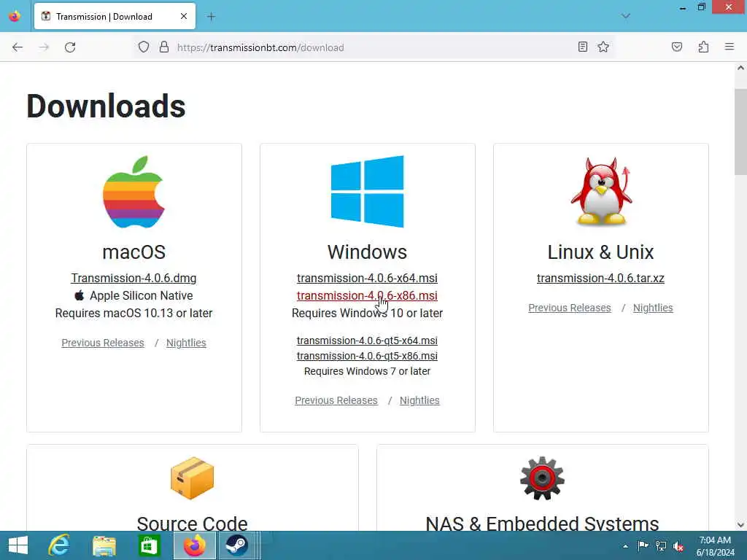Open a new browser tab

coord(211,17)
